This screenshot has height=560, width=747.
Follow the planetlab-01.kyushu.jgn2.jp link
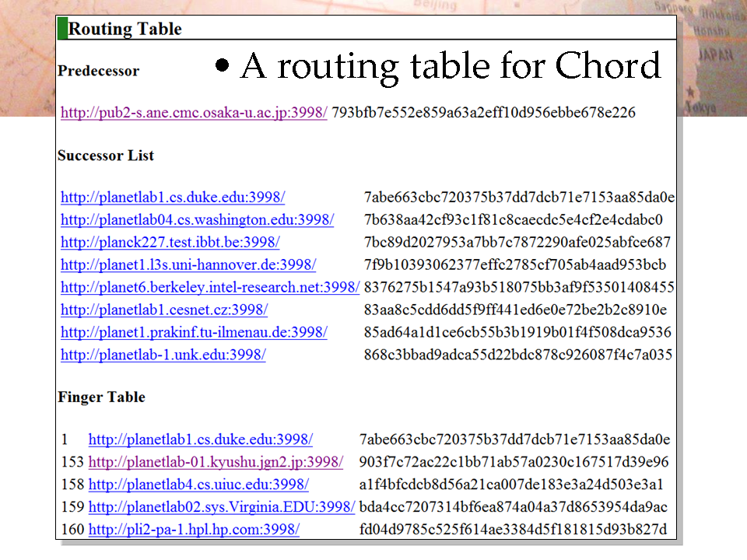216,462
